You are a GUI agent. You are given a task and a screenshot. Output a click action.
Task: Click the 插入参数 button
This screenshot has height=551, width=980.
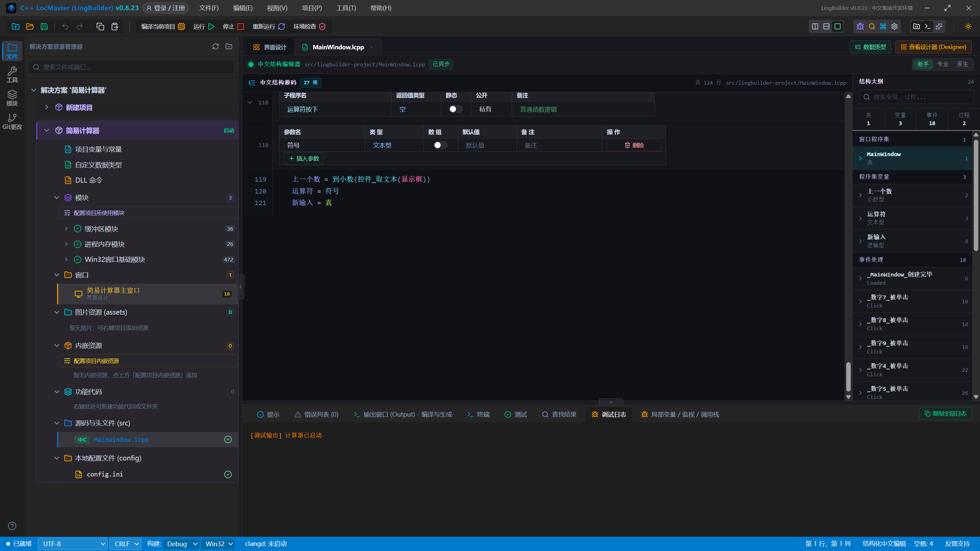[x=304, y=158]
